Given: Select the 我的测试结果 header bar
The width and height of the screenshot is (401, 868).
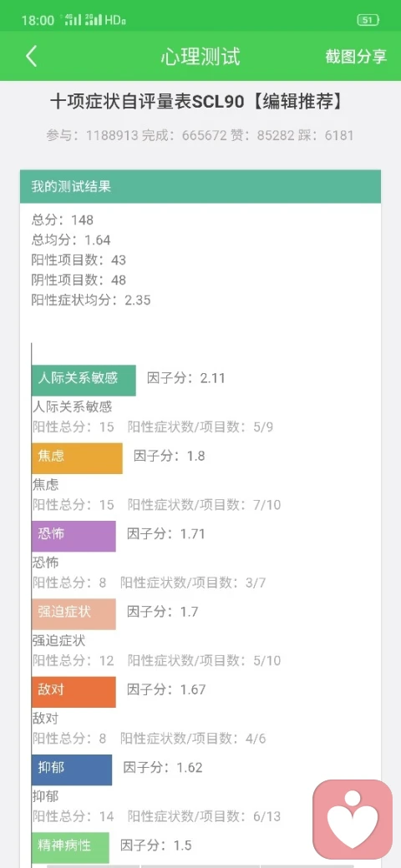Looking at the screenshot, I should (x=200, y=186).
